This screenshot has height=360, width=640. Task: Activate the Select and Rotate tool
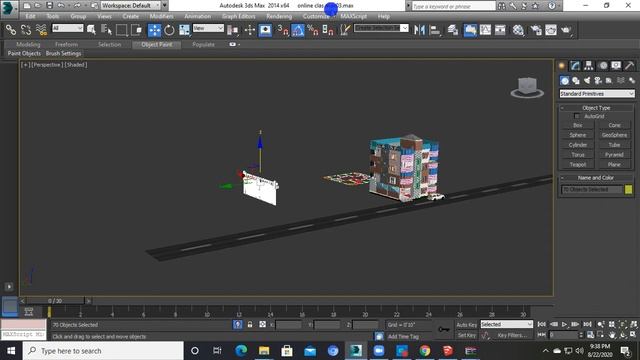point(169,30)
